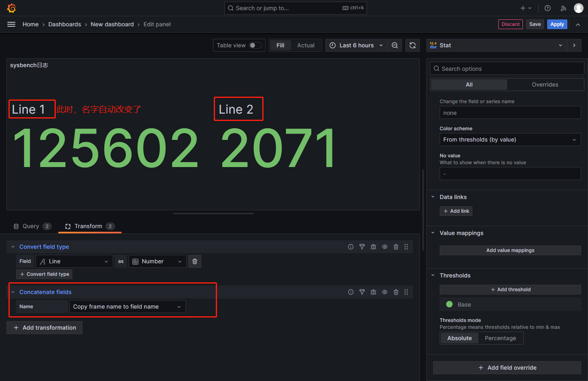Collapse the Thresholds section
Viewport: 588px width, 381px height.
click(433, 275)
